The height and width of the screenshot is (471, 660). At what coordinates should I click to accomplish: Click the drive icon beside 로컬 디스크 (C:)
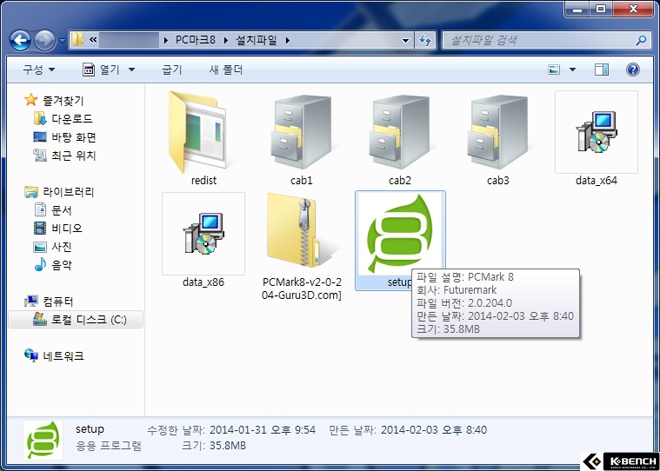point(40,319)
